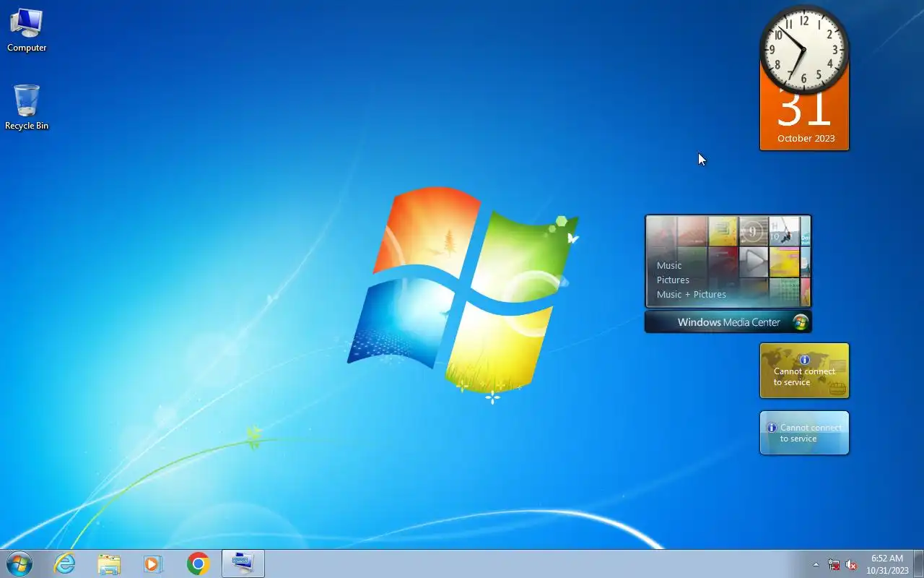
Task: Select Music in Media Center gadget
Action: [669, 265]
